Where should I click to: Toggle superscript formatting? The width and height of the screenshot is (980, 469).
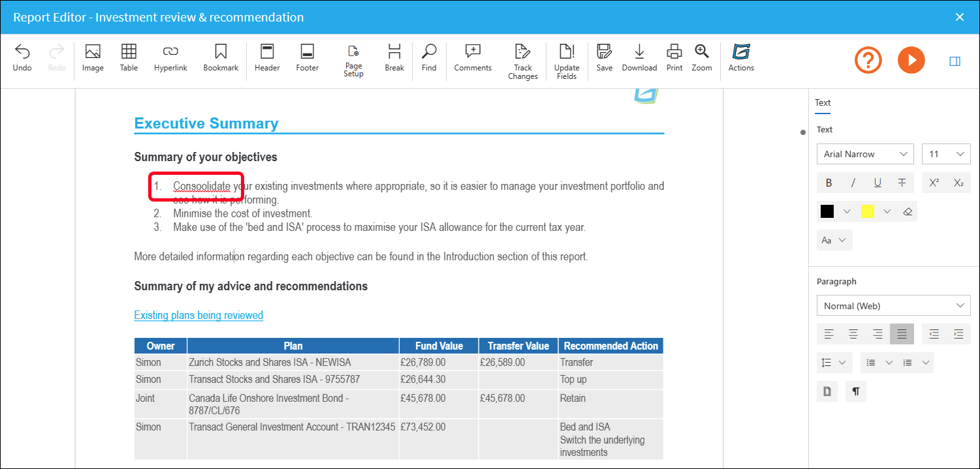click(934, 183)
